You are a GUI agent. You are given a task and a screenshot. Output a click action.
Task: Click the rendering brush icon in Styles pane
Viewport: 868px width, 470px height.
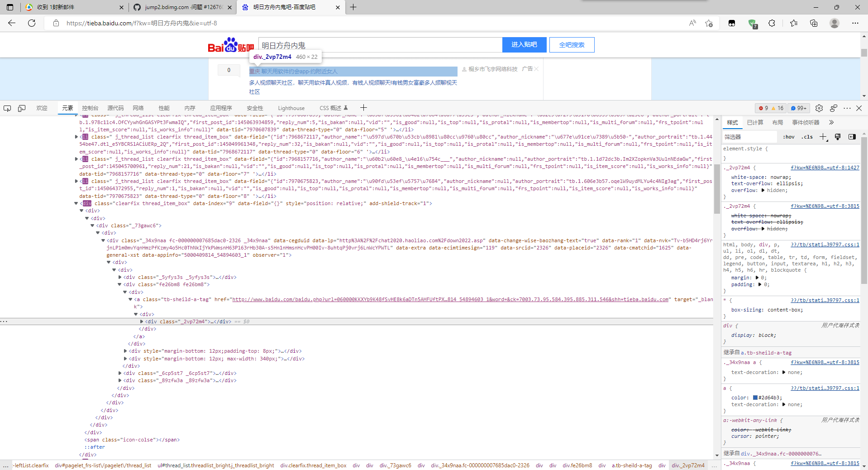838,137
